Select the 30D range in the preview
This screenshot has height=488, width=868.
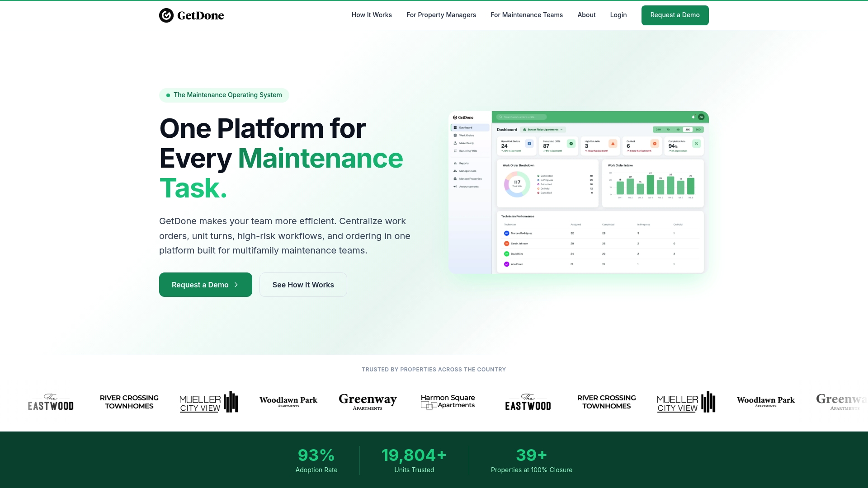688,130
